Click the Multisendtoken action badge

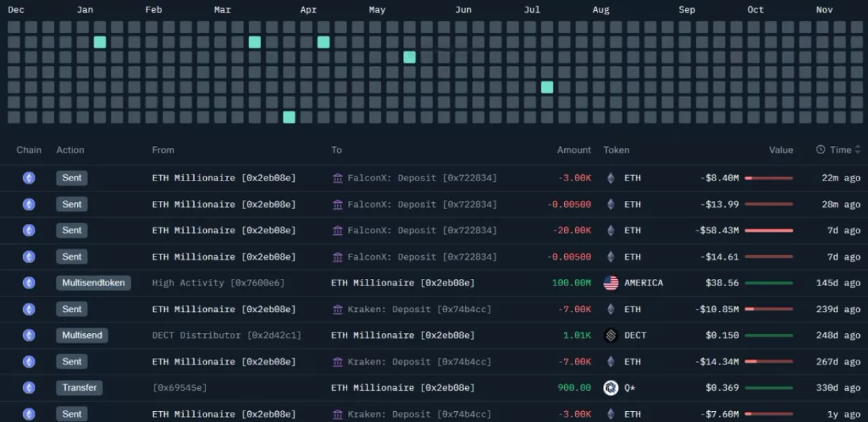tap(94, 283)
